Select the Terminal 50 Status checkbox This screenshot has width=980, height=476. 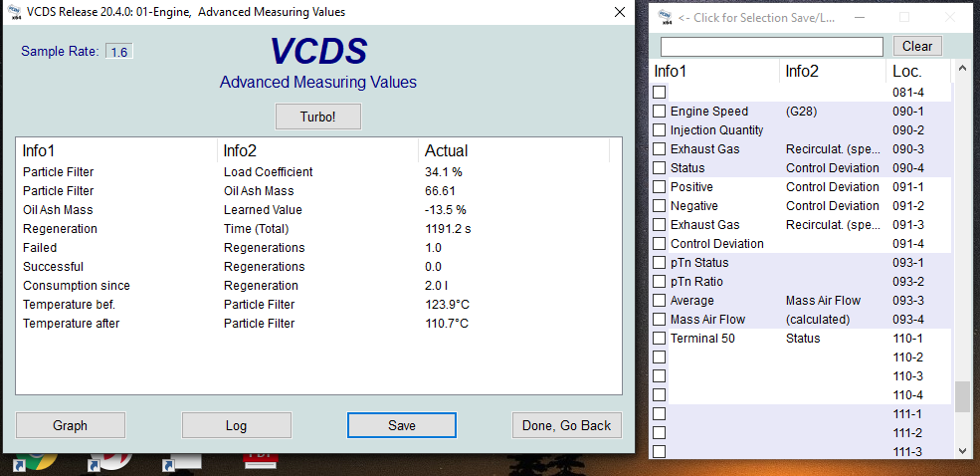[659, 339]
